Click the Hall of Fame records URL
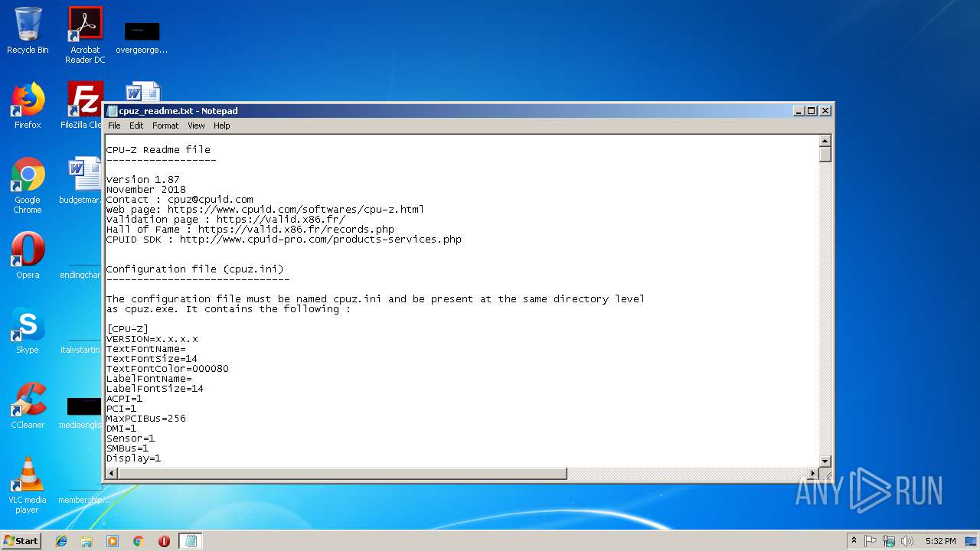This screenshot has height=551, width=980. (x=296, y=230)
